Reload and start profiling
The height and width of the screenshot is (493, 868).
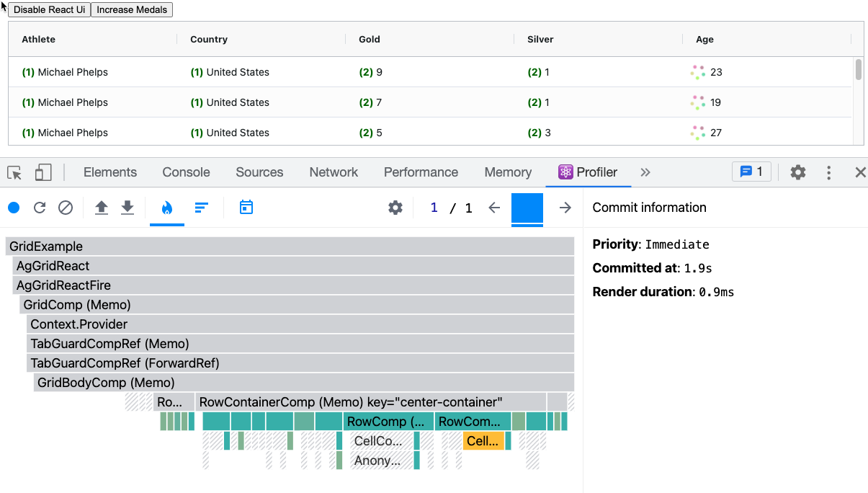(40, 208)
